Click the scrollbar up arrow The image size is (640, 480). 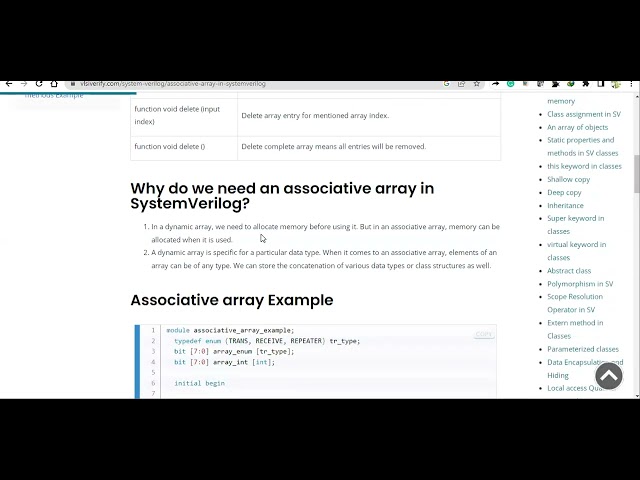click(637, 96)
